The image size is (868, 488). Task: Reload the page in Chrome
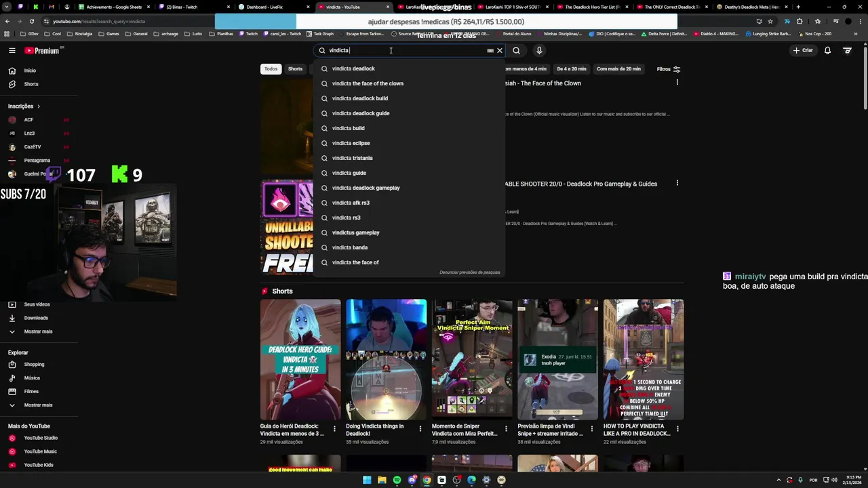pos(31,21)
